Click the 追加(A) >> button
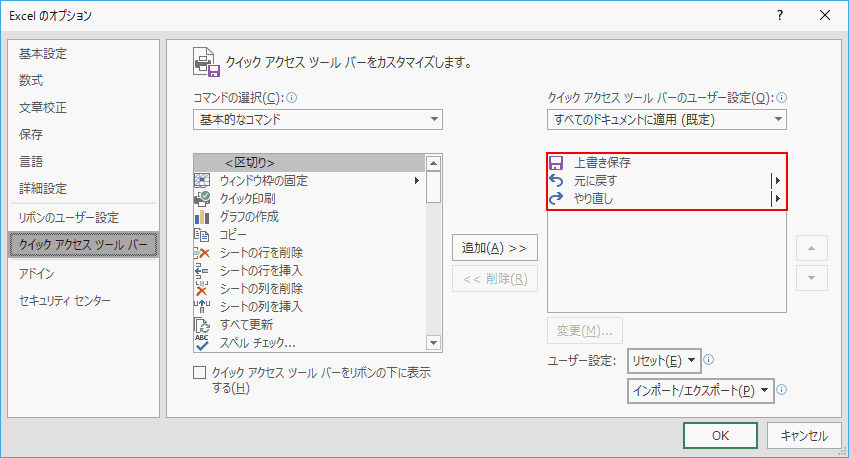849x458 pixels. (495, 248)
